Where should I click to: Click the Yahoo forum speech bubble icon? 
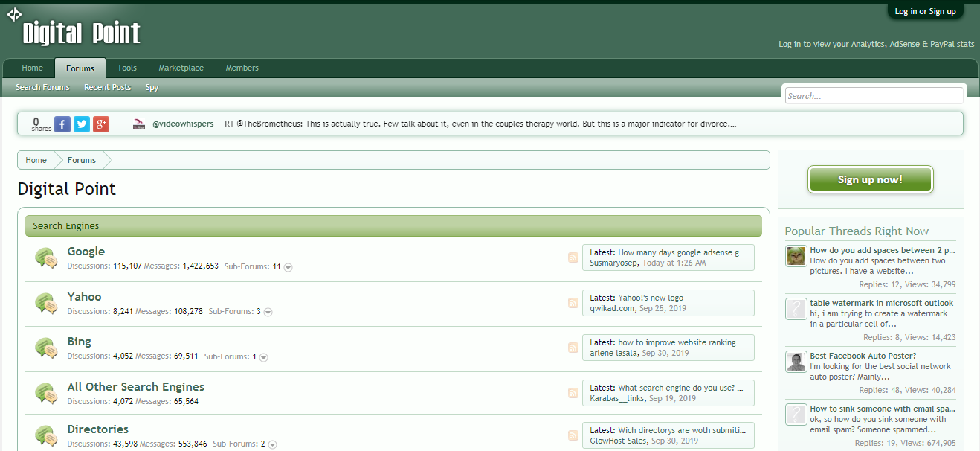tap(46, 304)
